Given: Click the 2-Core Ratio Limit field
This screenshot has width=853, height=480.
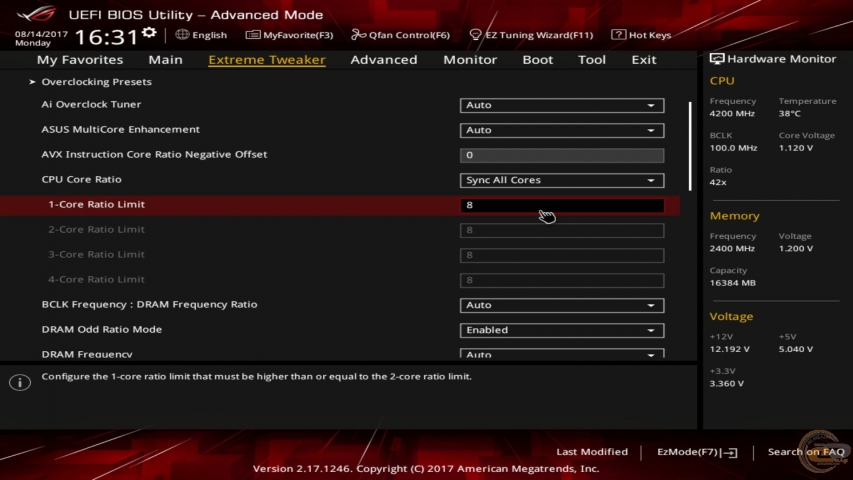Looking at the screenshot, I should click(x=561, y=230).
